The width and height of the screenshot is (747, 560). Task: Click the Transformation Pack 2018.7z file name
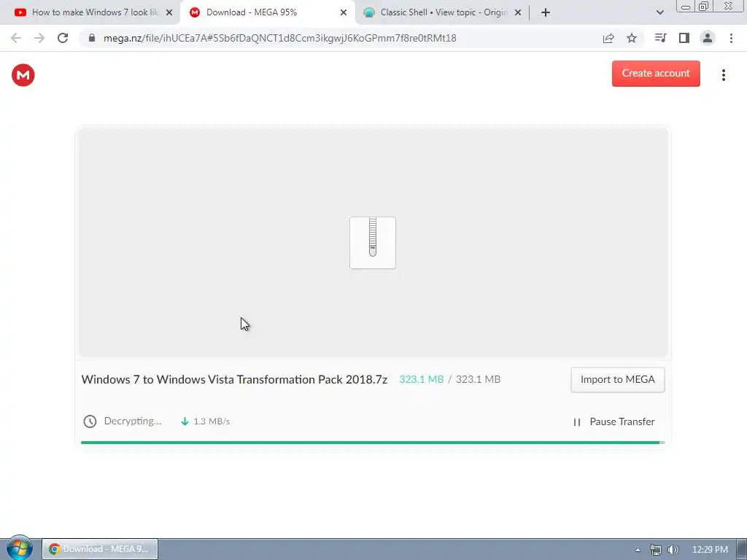234,379
